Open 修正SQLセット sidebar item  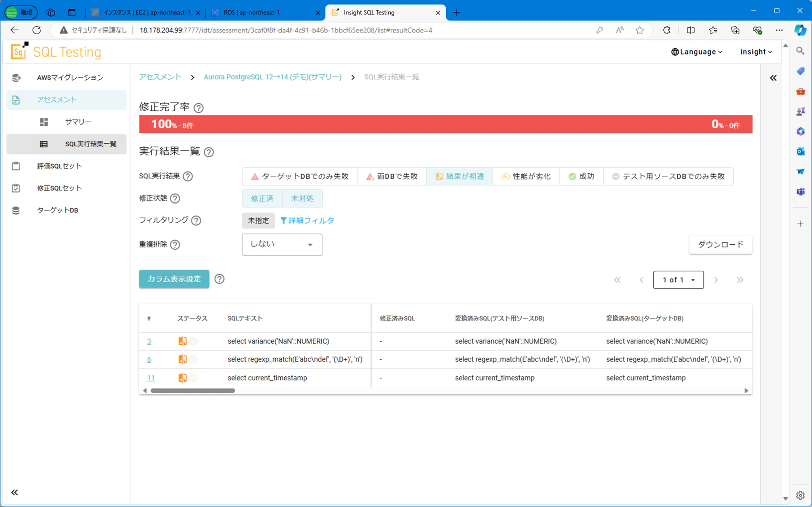coord(66,188)
